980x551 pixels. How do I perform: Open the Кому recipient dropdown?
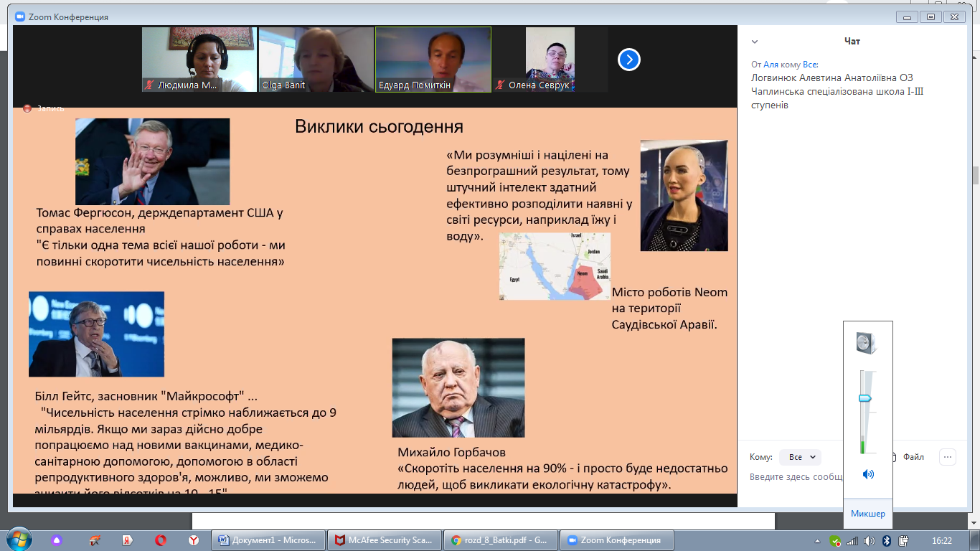[x=800, y=457]
